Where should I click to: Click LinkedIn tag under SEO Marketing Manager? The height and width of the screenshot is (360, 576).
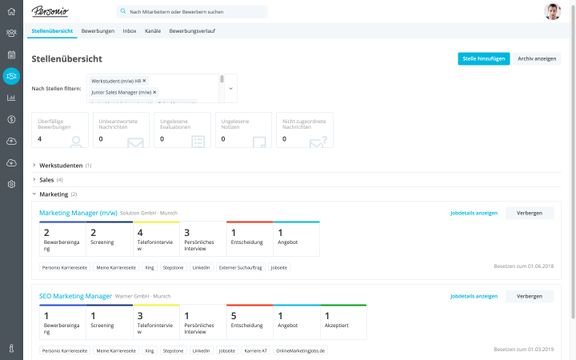201,350
